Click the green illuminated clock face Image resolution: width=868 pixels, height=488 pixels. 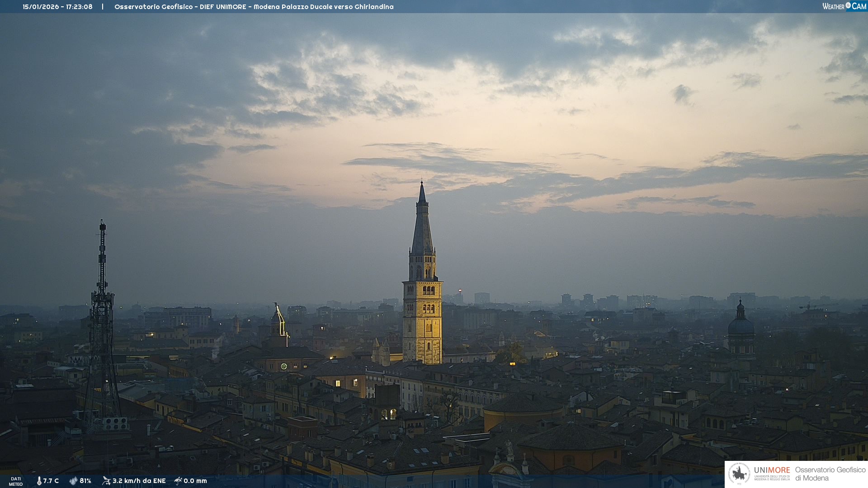284,366
